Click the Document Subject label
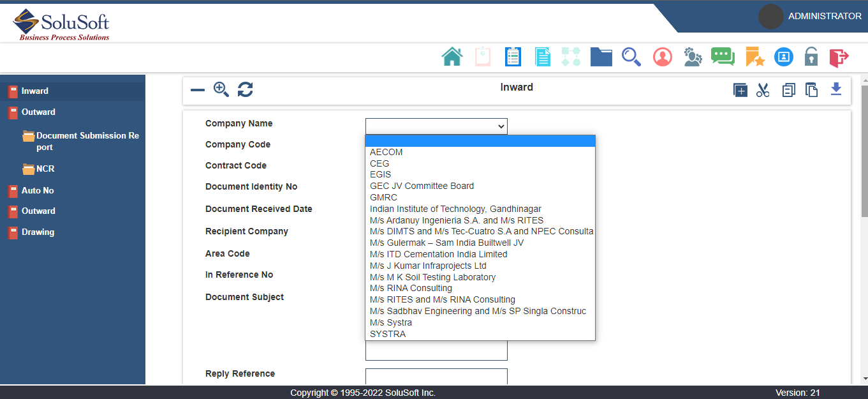868x399 pixels. (x=244, y=297)
